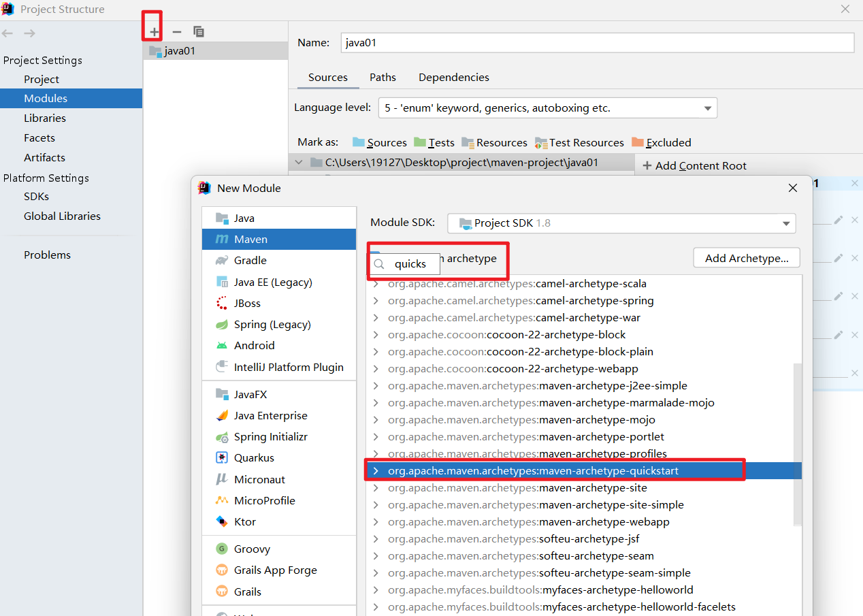Select maven-archetype-webapp row text
The image size is (863, 616).
pos(529,522)
